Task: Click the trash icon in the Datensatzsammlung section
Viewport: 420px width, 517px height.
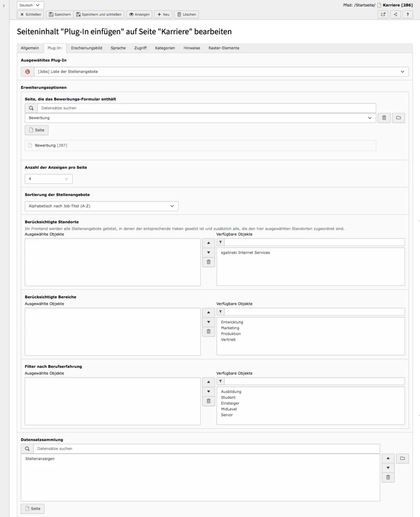Action: click(388, 477)
